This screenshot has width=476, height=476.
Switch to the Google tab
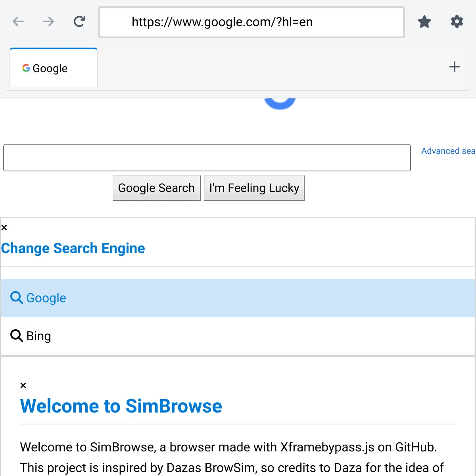54,68
